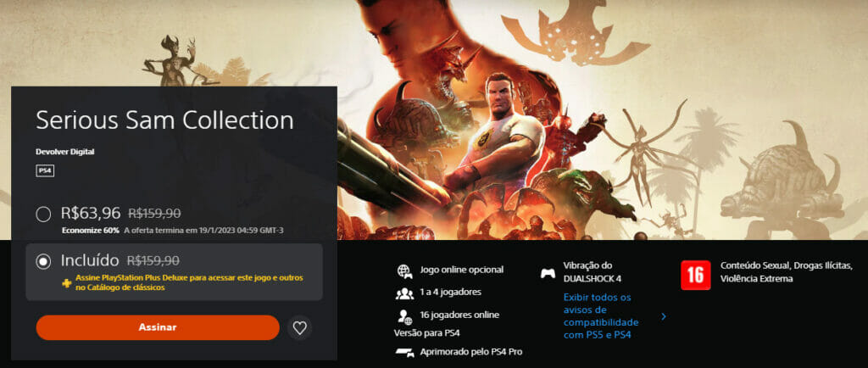Viewport: 868px width, 368px height.
Task: Click the content descriptors rating text
Action: (x=786, y=271)
